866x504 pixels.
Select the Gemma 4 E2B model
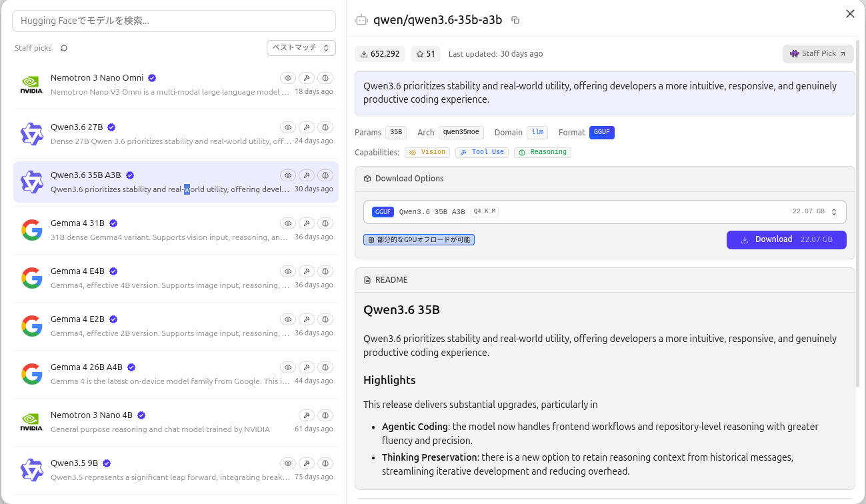click(x=176, y=326)
